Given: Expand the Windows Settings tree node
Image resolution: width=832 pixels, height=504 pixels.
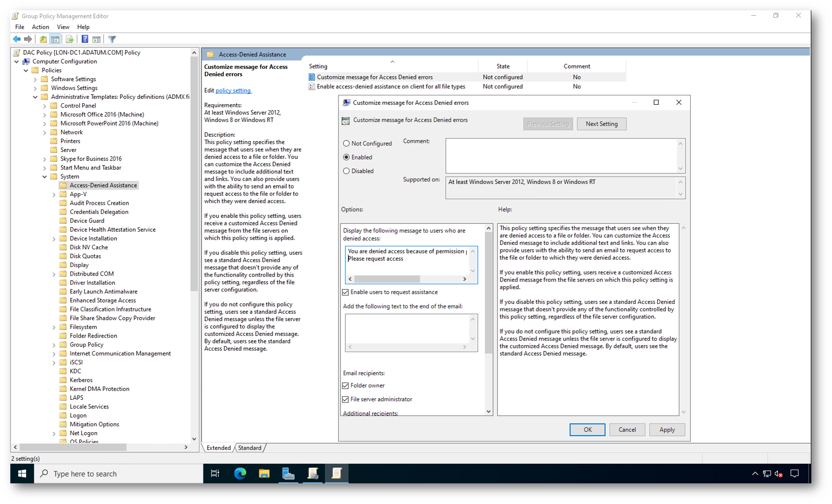Looking at the screenshot, I should click(35, 89).
